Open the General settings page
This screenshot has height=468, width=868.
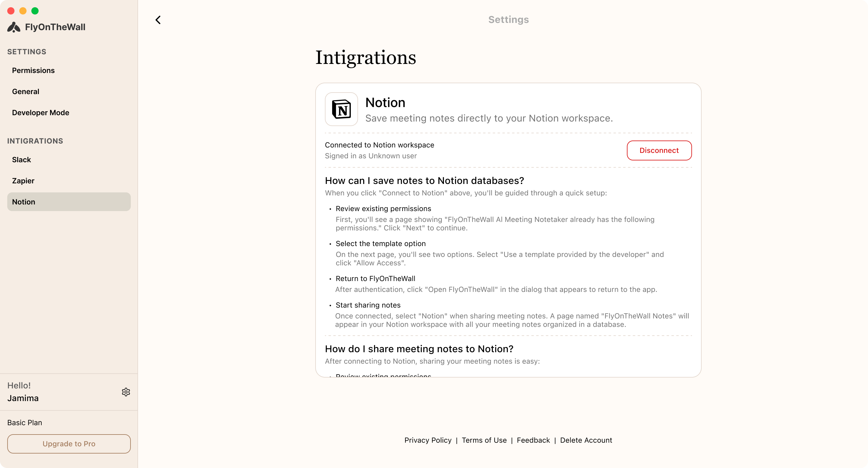(x=69, y=91)
